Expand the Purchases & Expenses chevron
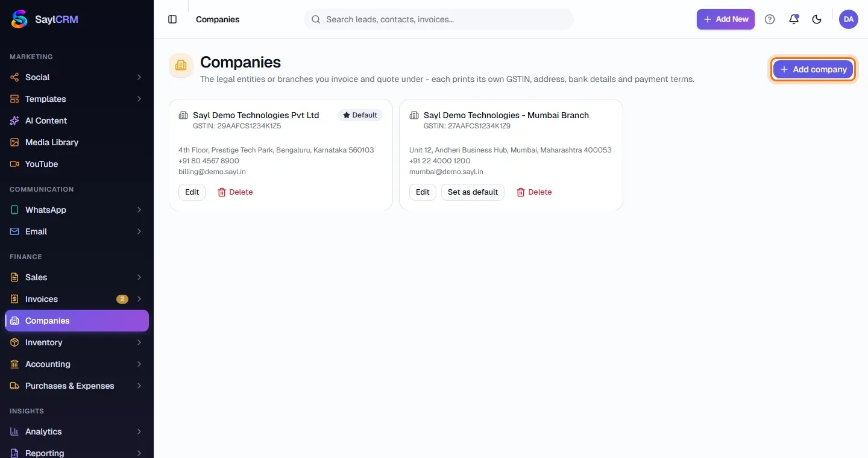The width and height of the screenshot is (868, 458). tap(139, 386)
